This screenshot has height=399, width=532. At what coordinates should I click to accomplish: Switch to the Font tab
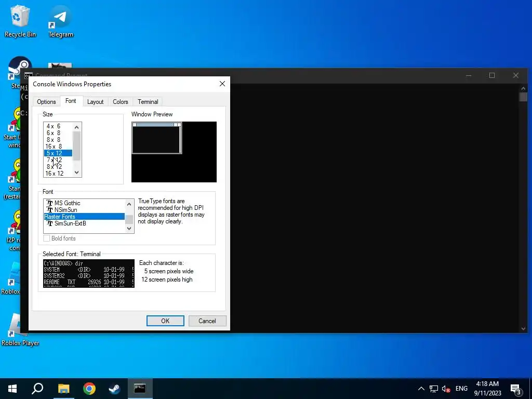click(71, 101)
